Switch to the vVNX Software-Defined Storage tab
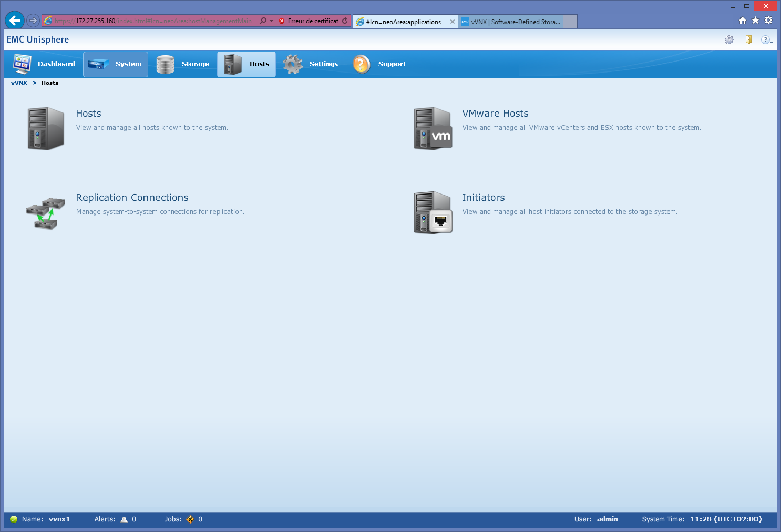The height and width of the screenshot is (532, 781). pos(510,22)
